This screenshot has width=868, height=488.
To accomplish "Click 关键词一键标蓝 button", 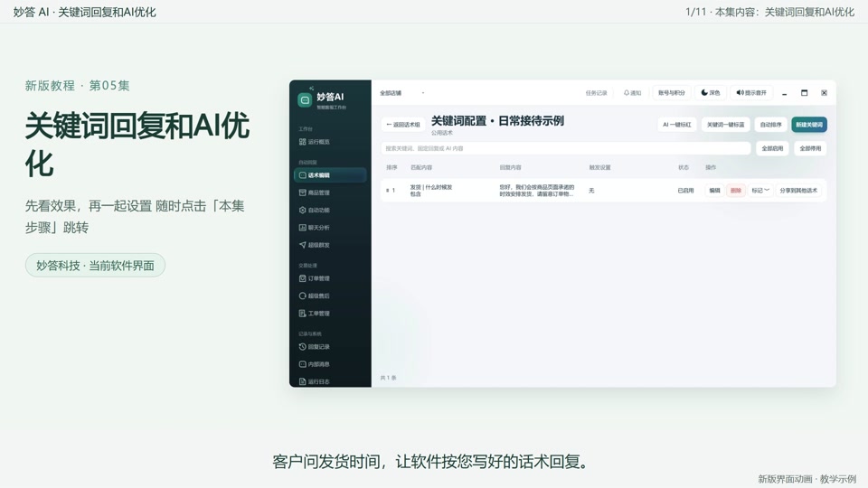I will pos(726,125).
